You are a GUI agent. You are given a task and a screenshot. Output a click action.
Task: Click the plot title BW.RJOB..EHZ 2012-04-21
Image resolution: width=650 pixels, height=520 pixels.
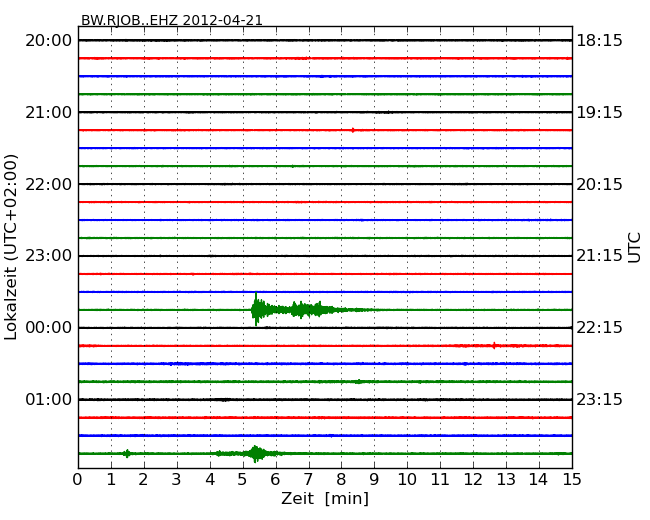point(172,20)
